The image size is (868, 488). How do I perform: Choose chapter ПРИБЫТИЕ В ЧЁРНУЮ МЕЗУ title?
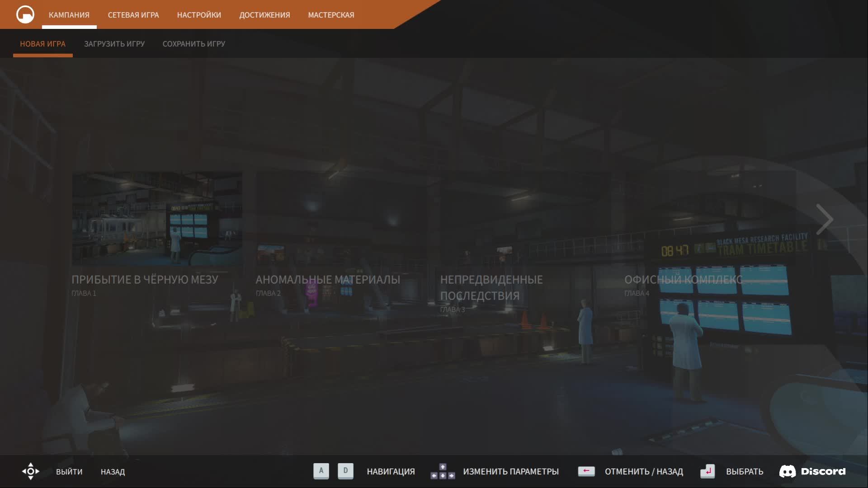(145, 280)
